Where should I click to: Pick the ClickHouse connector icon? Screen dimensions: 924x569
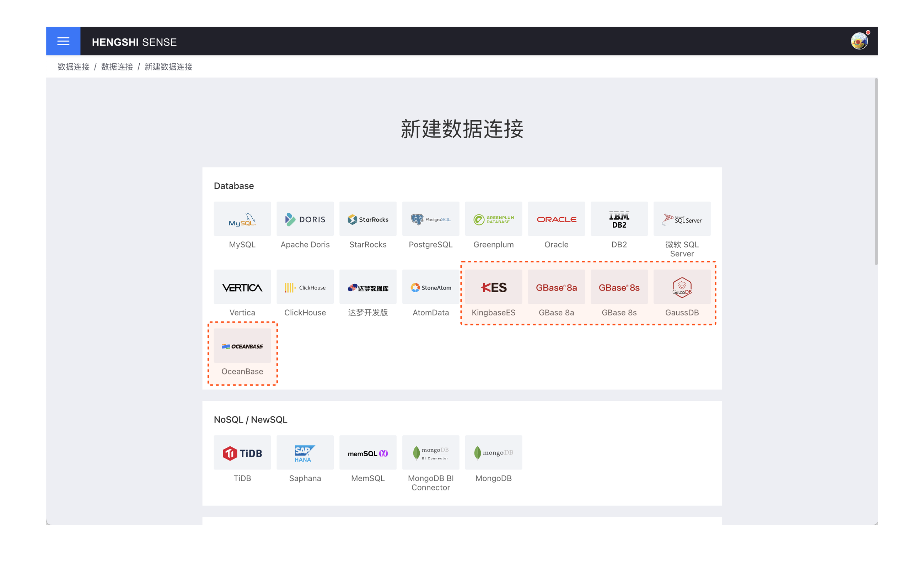pos(305,287)
